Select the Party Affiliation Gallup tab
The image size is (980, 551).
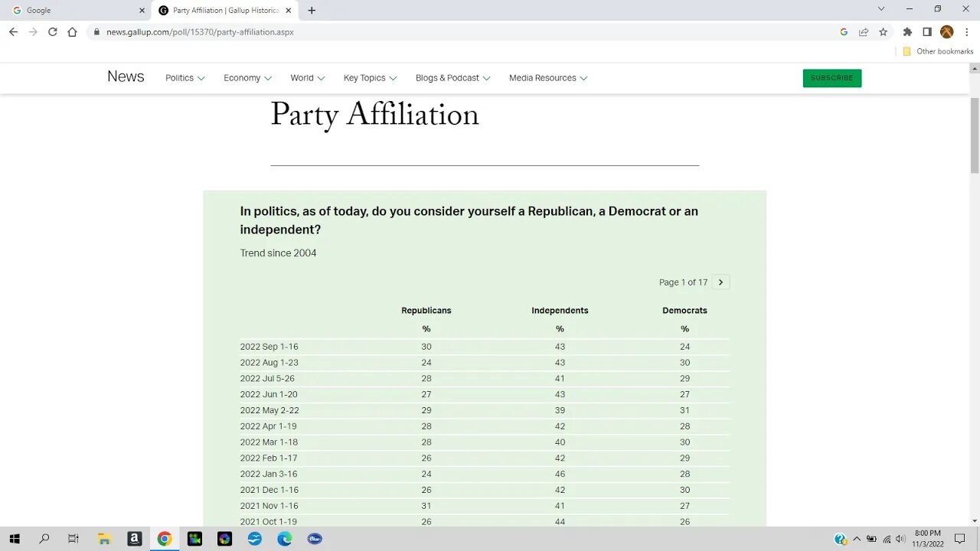[x=225, y=11]
